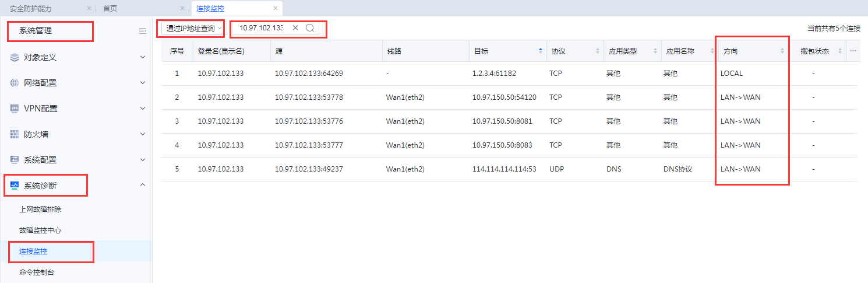Click the VPN配置 icon

pos(15,109)
